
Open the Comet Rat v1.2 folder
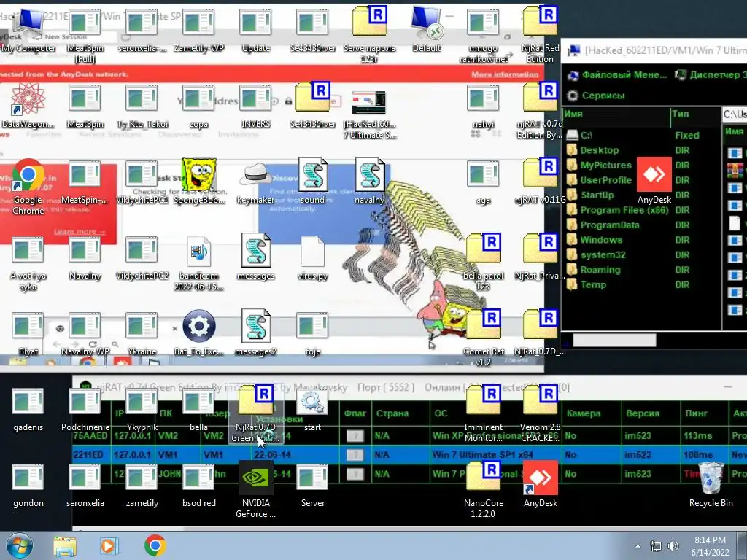click(x=483, y=338)
